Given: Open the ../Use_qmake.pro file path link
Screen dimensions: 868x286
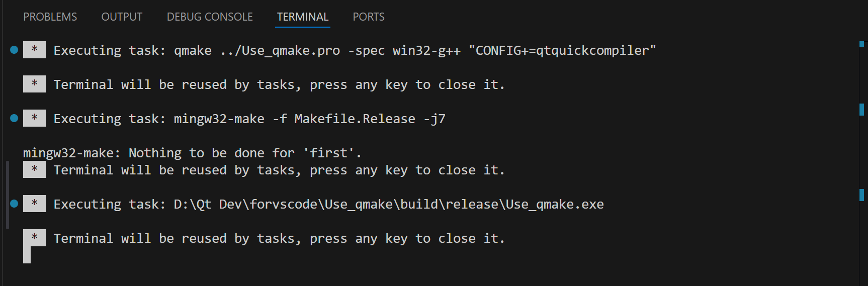Looking at the screenshot, I should [280, 51].
